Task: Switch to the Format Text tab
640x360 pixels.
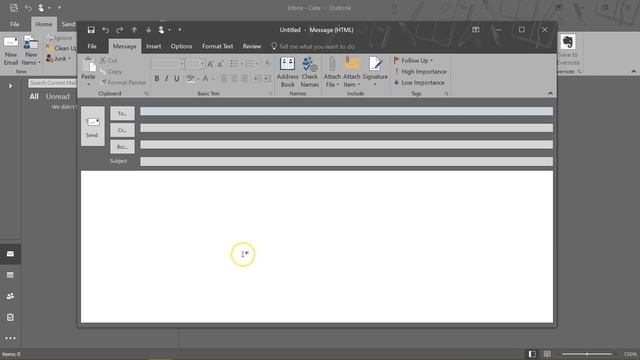Action: pyautogui.click(x=218, y=46)
